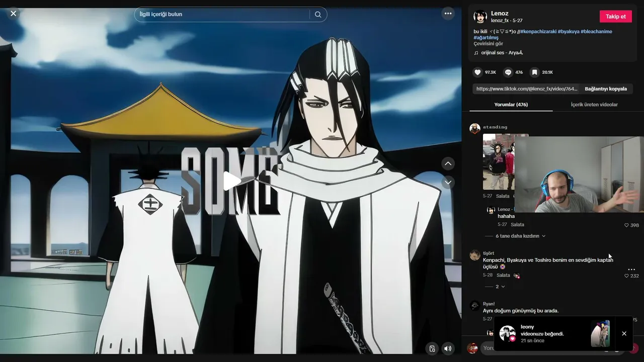
Task: Click the 'hahaha' reply text
Action: [x=506, y=216]
